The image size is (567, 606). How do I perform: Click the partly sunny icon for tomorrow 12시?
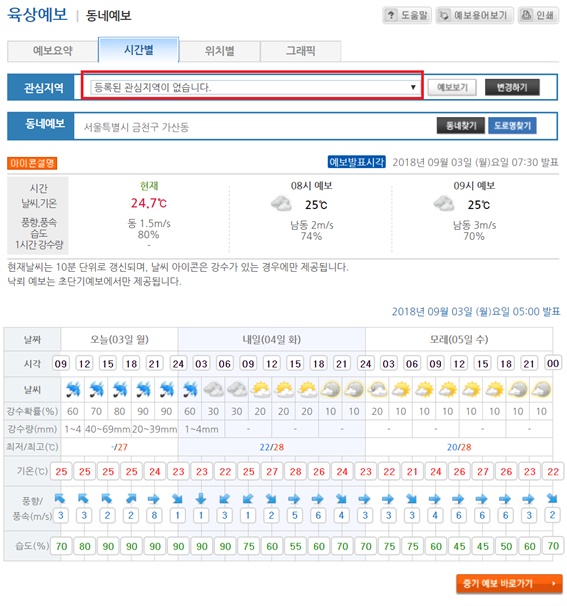pos(284,390)
